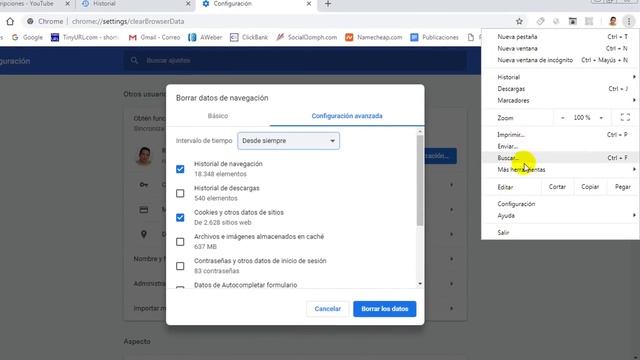Viewport: 640px width, 360px height.
Task: Click Pegar in the Editar row
Action: 622,187
